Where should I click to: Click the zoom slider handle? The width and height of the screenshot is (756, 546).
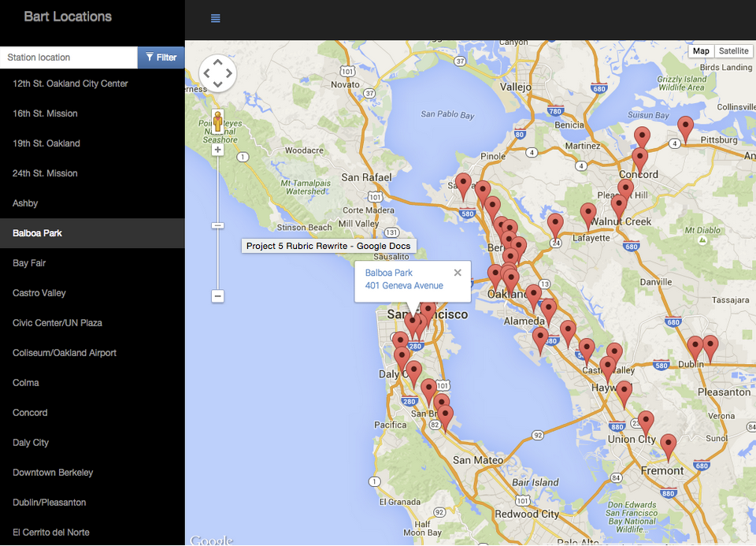pos(218,225)
